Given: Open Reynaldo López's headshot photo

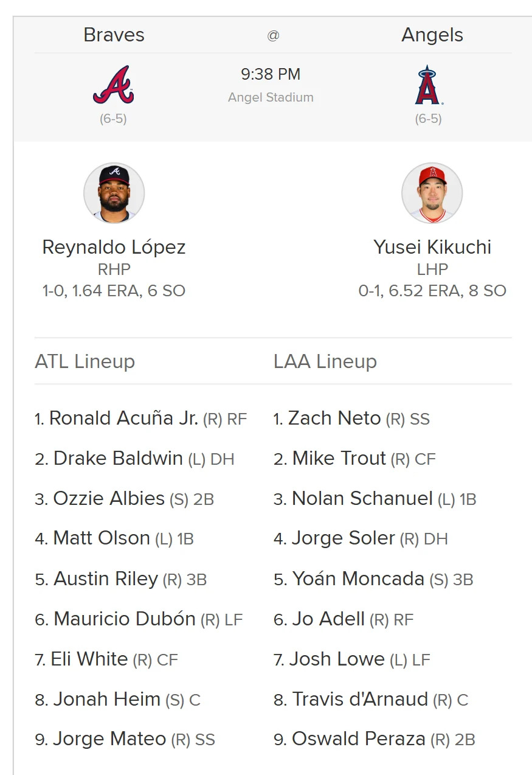Looking at the screenshot, I should 114,193.
